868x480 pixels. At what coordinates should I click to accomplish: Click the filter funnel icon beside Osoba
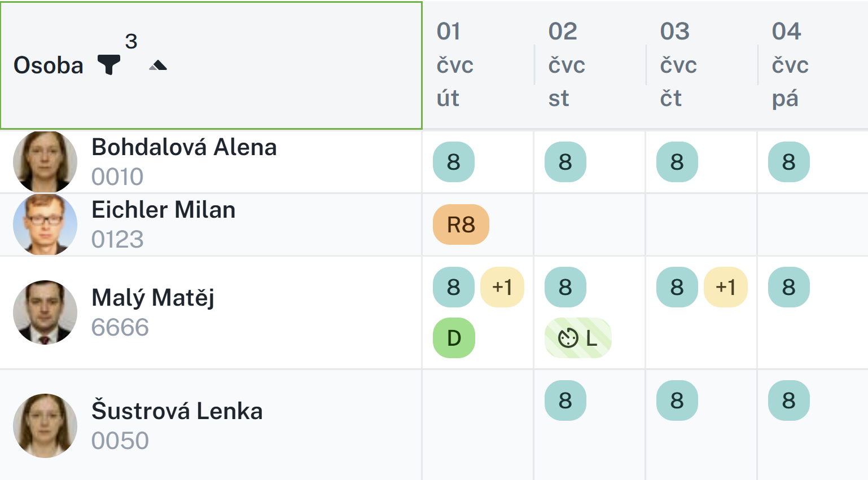coord(108,65)
